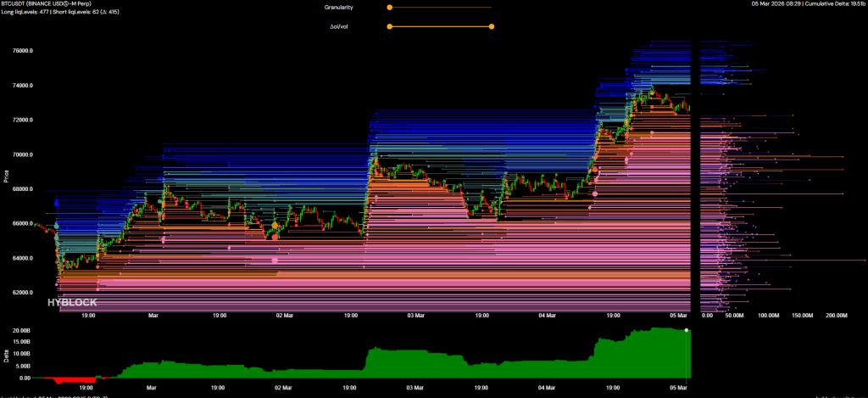Image resolution: width=868 pixels, height=398 pixels.
Task: Click the 70000.0 price axis label
Action: coord(21,154)
